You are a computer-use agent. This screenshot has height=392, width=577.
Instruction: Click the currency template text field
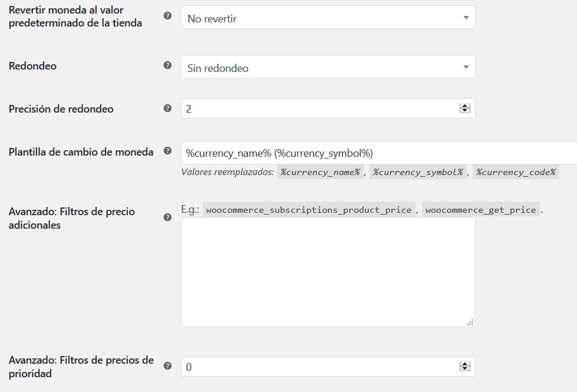[x=377, y=153]
